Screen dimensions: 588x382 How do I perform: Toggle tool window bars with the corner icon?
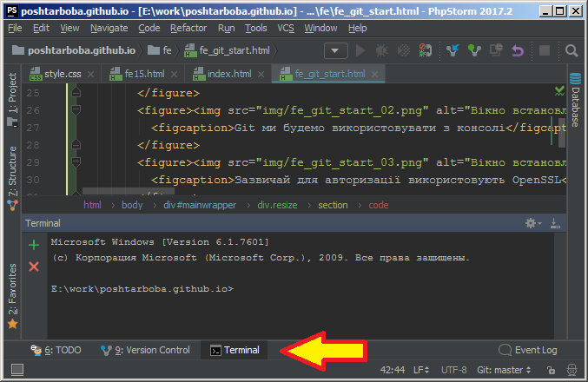tap(17, 370)
